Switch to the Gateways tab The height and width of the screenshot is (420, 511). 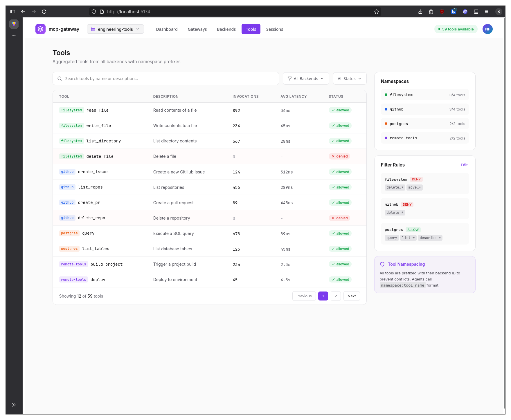click(x=197, y=29)
